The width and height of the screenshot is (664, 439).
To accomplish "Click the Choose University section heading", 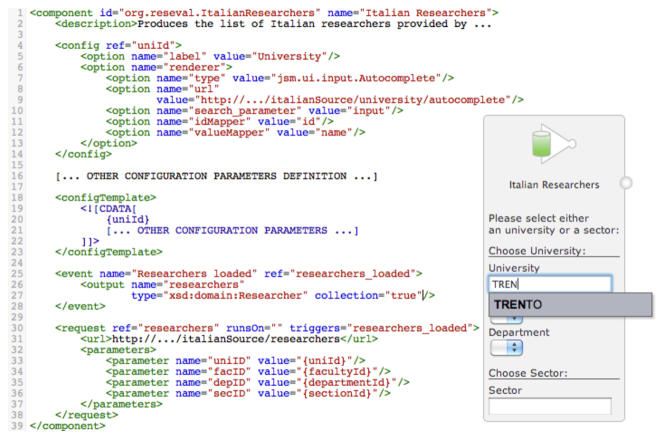I will (536, 250).
